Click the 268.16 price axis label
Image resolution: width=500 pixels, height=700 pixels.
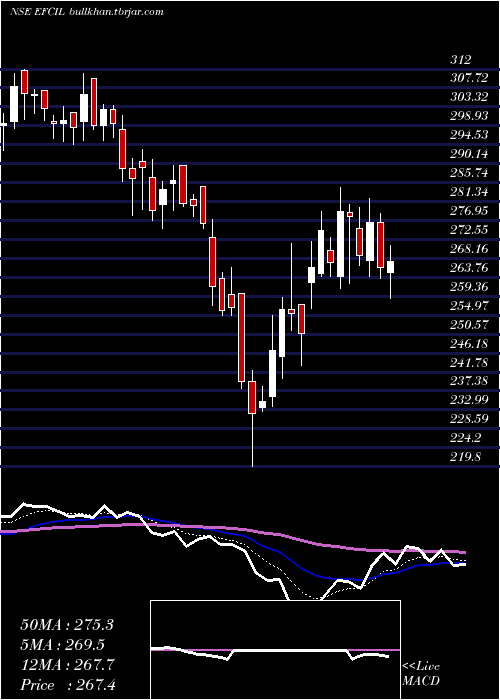470,249
